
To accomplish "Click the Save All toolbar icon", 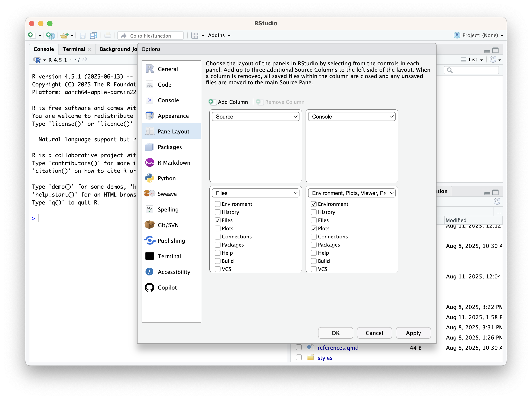I will click(93, 36).
